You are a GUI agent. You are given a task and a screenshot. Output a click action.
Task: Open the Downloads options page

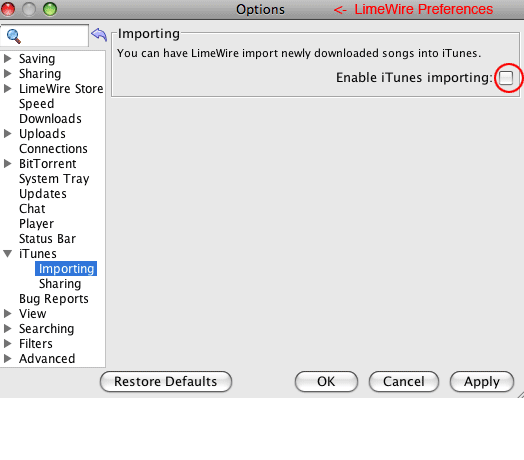[x=50, y=119]
